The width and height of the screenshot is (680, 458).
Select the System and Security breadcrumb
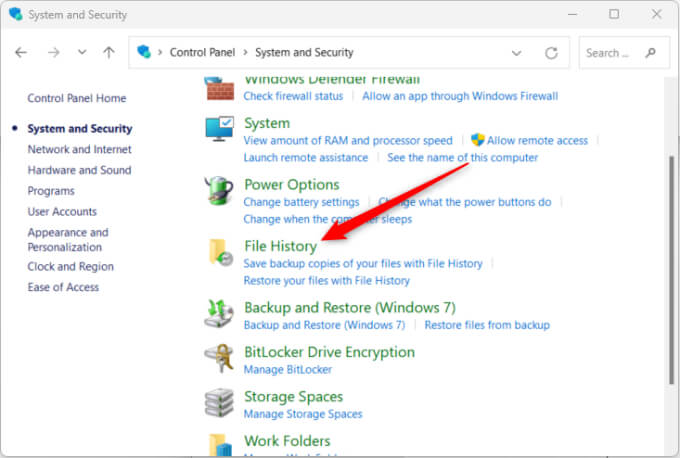[304, 52]
